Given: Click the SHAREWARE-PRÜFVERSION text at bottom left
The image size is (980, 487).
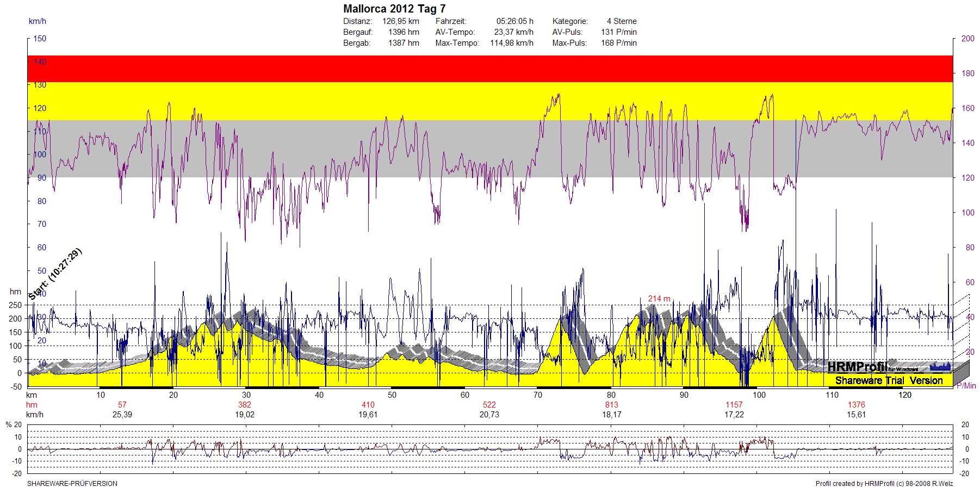Looking at the screenshot, I should point(72,483).
